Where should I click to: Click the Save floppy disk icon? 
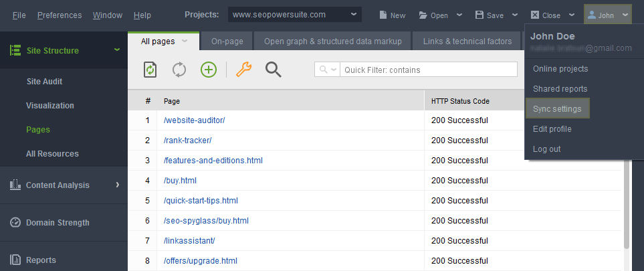point(479,15)
